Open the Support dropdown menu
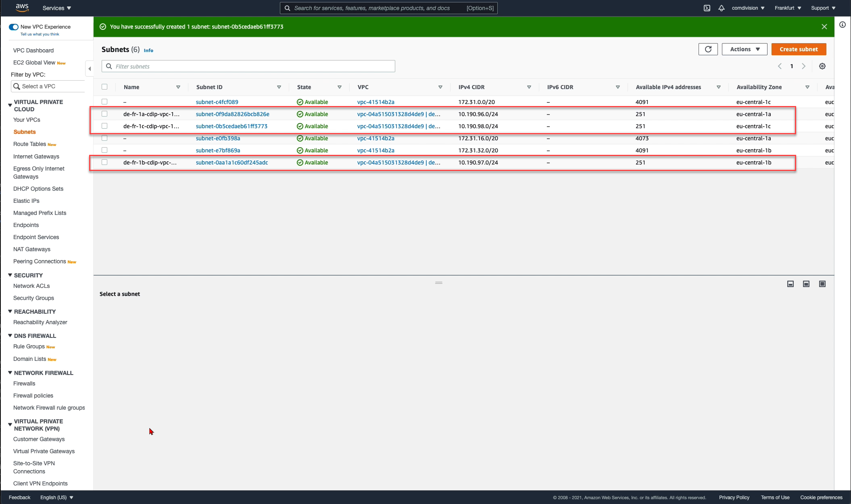This screenshot has height=504, width=851. click(823, 8)
